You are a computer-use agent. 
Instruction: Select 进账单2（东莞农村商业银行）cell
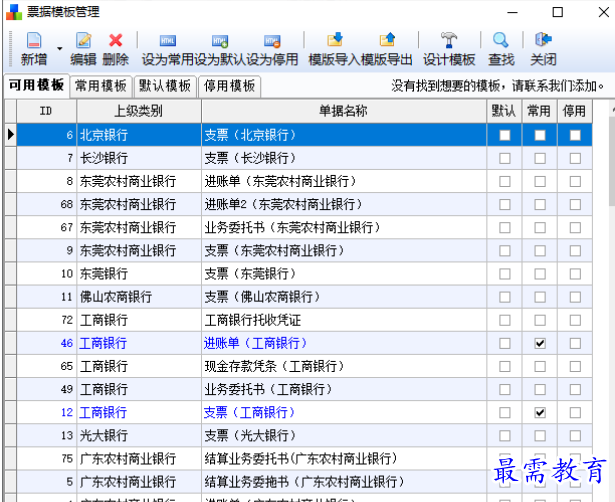pyautogui.click(x=344, y=204)
